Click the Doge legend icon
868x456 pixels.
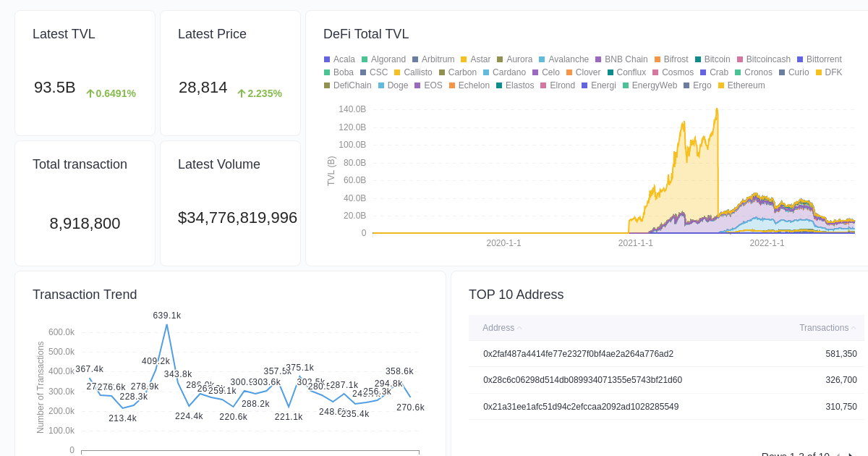tap(381, 85)
